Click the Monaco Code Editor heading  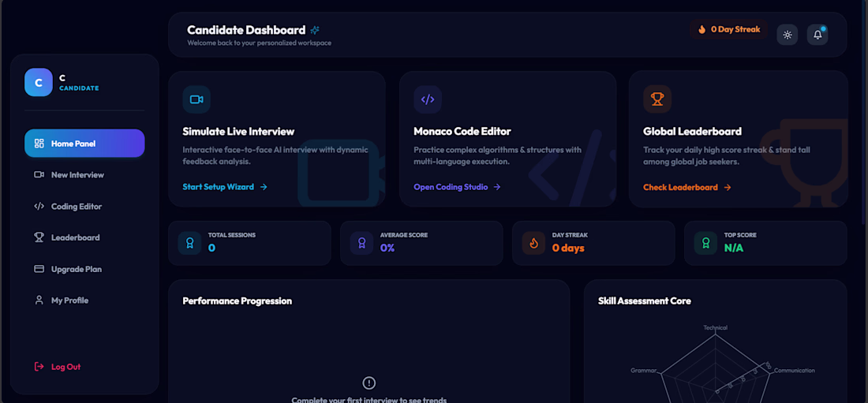coord(462,132)
